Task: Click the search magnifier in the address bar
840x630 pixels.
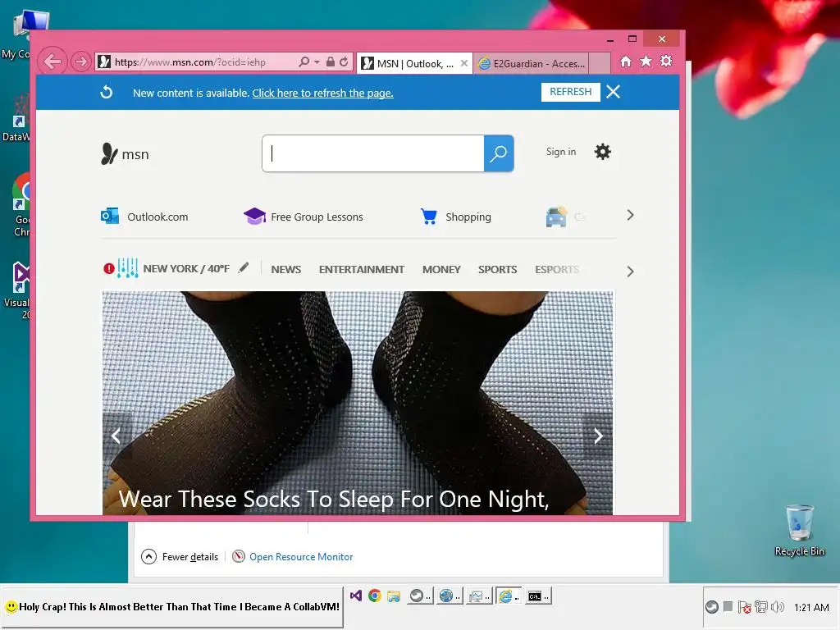Action: pos(304,62)
